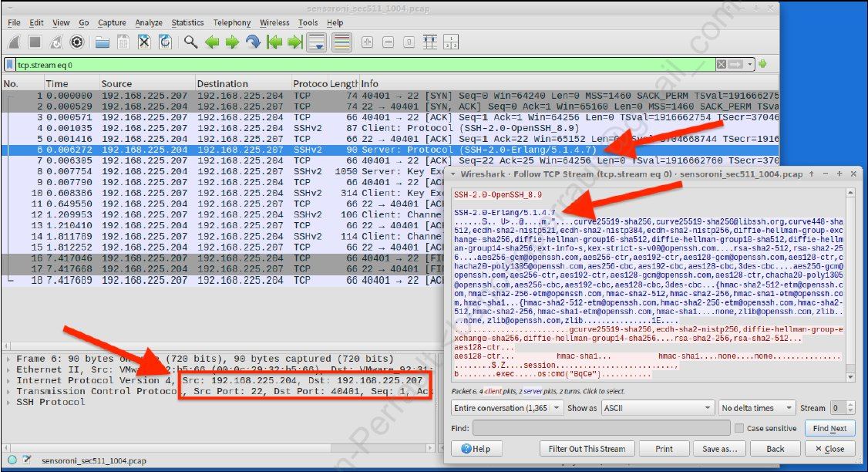Click the restart capture icon
Viewport: 868px width, 472px height.
point(56,42)
